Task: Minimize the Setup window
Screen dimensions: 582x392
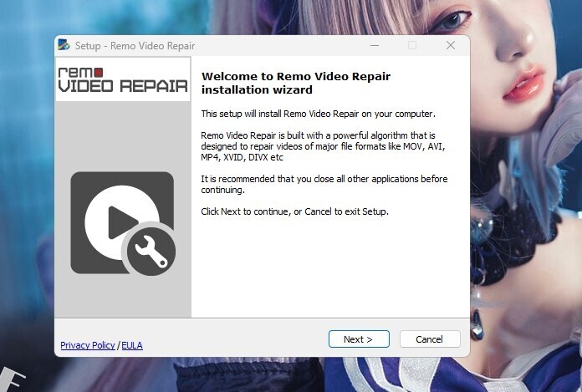Action: 373,46
